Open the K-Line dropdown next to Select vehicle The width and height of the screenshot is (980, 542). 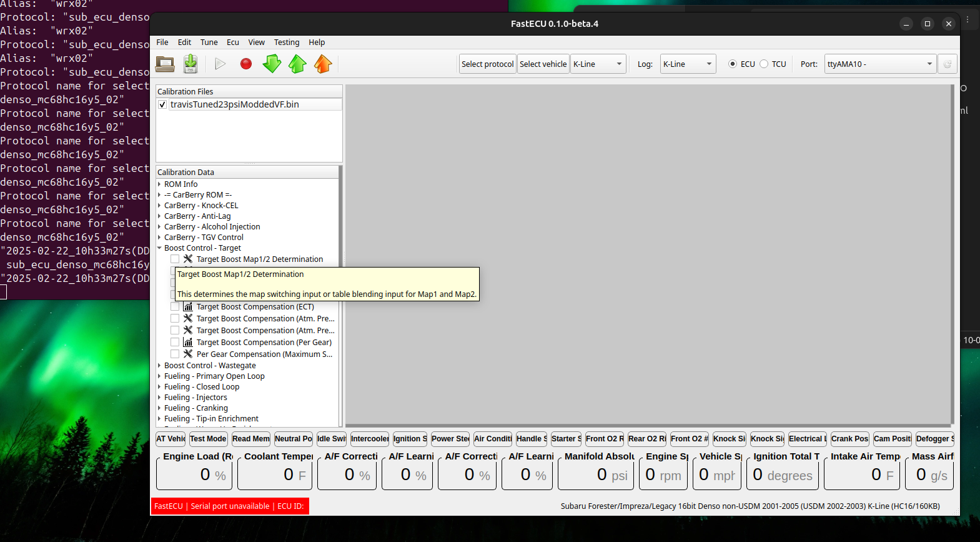point(598,64)
